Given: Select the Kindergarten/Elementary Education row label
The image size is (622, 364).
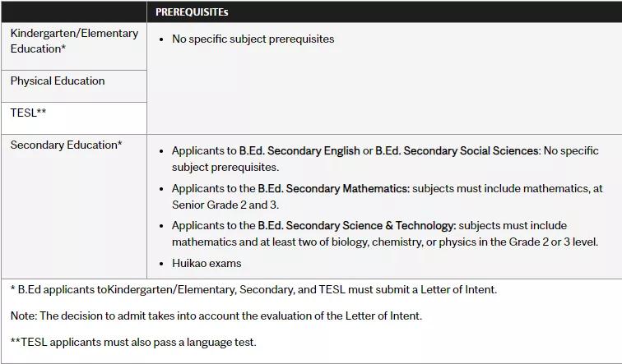Looking at the screenshot, I should [74, 41].
